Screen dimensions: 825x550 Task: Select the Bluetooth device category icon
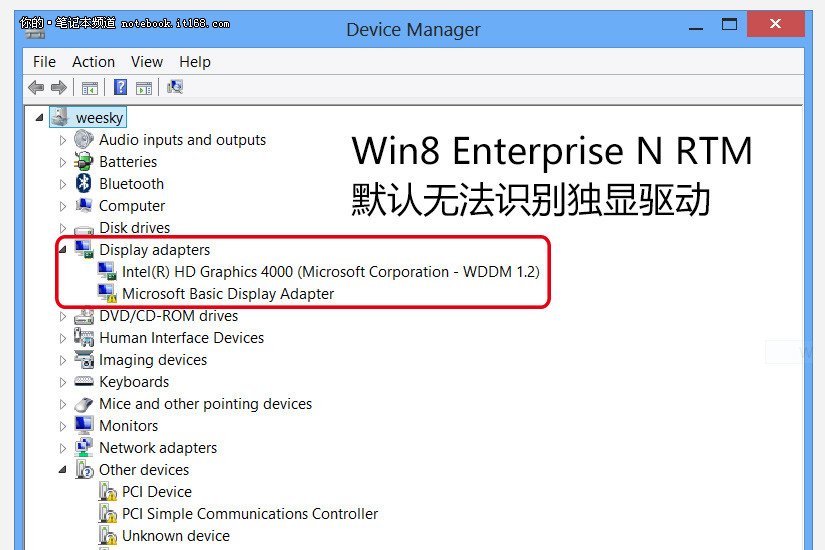(x=84, y=184)
